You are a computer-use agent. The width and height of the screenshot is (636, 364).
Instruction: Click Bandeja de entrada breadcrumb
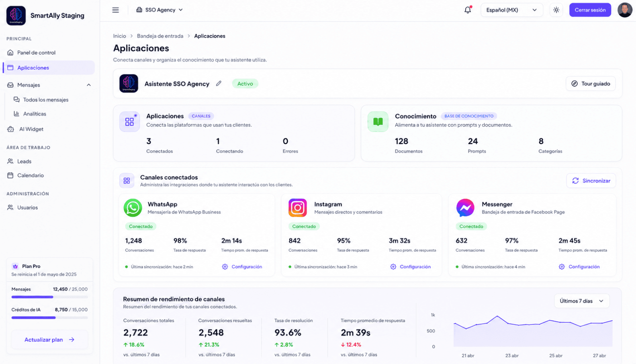pyautogui.click(x=160, y=36)
